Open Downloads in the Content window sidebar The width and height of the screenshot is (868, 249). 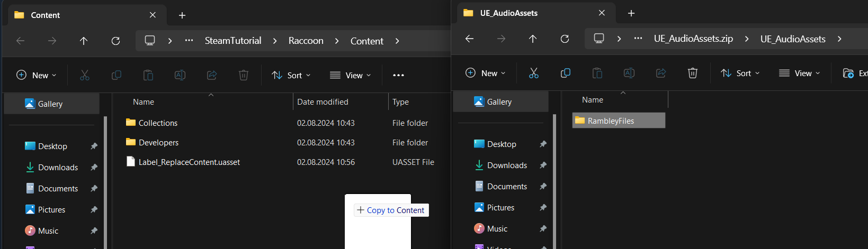point(58,168)
